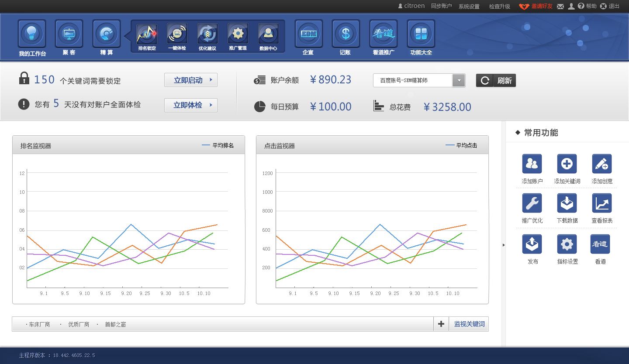Image resolution: width=629 pixels, height=364 pixels.
Task: Click the plus button beside 监视关键词
Action: (441, 324)
